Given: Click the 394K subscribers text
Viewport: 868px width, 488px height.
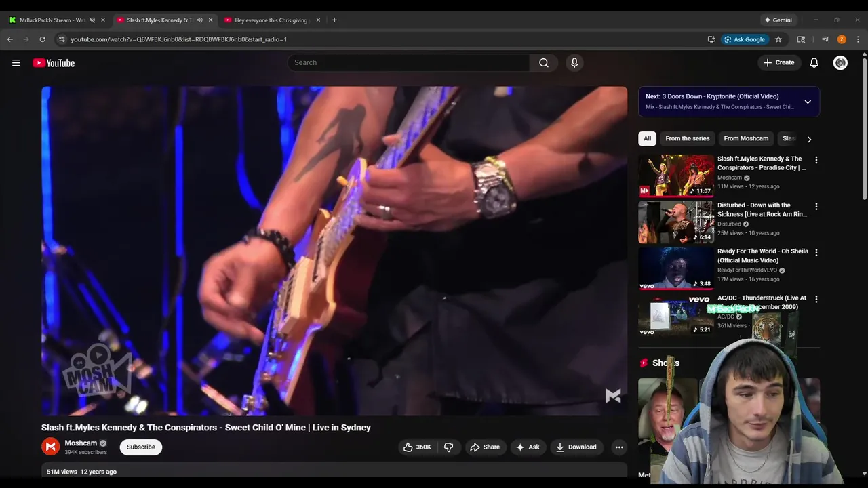Looking at the screenshot, I should click(x=85, y=452).
